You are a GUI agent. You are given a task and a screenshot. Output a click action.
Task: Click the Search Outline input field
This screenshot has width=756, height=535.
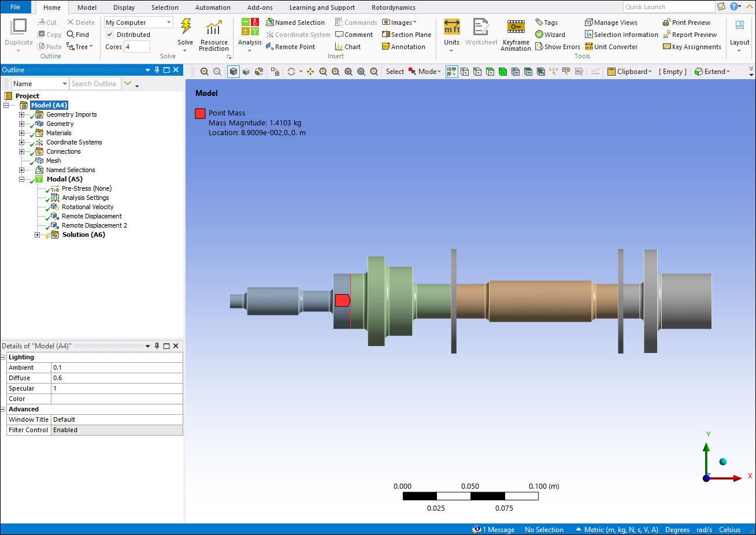click(x=95, y=84)
